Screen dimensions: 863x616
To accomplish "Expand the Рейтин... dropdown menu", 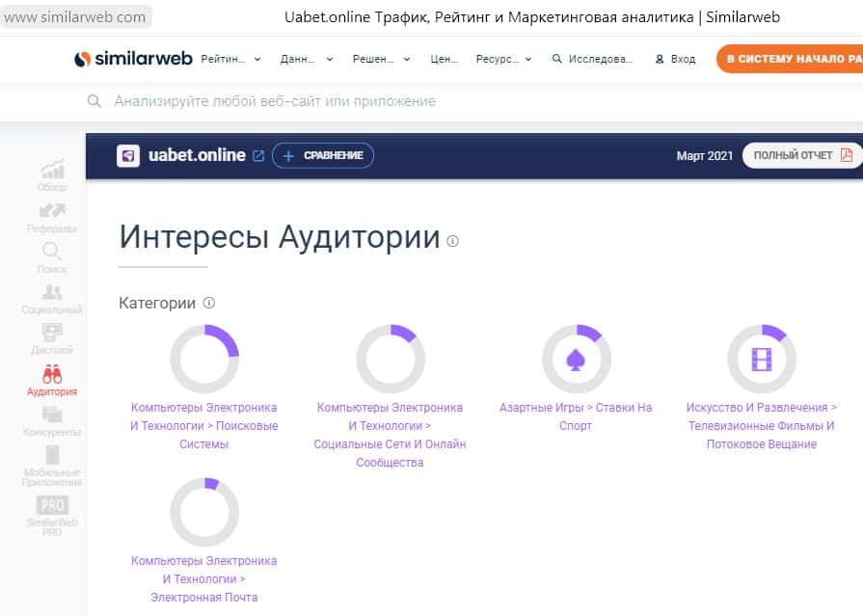I will (x=230, y=59).
